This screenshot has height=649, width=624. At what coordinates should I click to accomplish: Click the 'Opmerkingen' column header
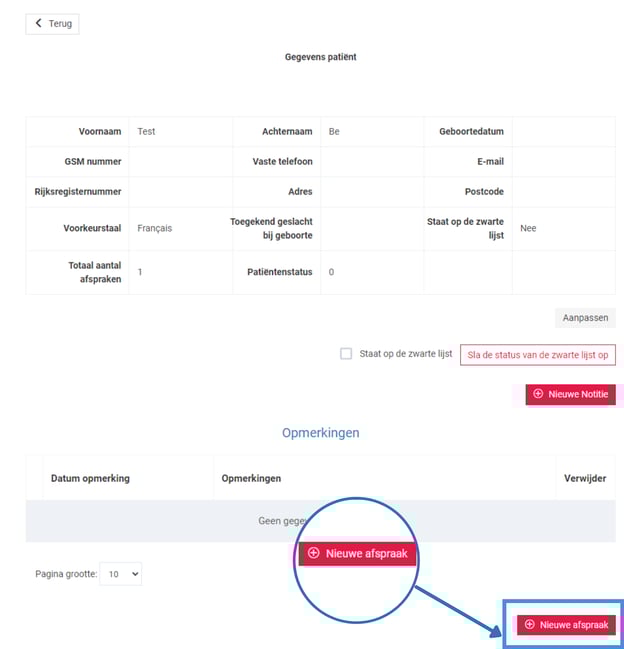[x=251, y=478]
